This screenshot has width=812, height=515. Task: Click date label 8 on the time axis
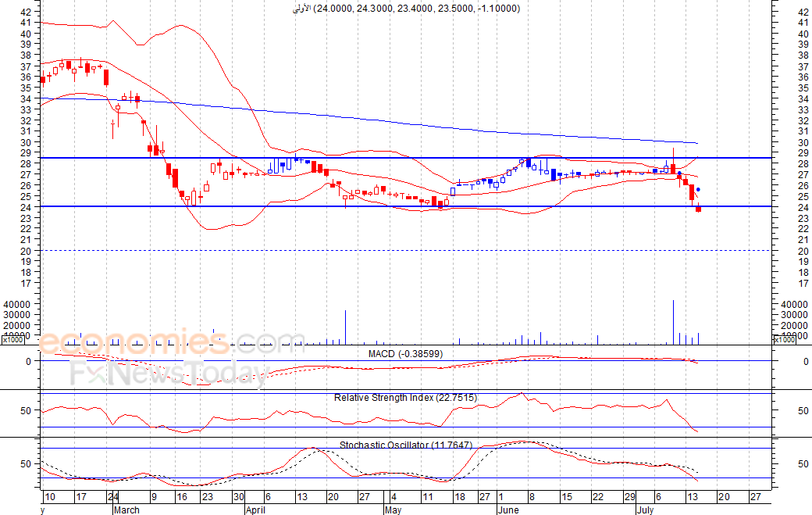[x=532, y=497]
